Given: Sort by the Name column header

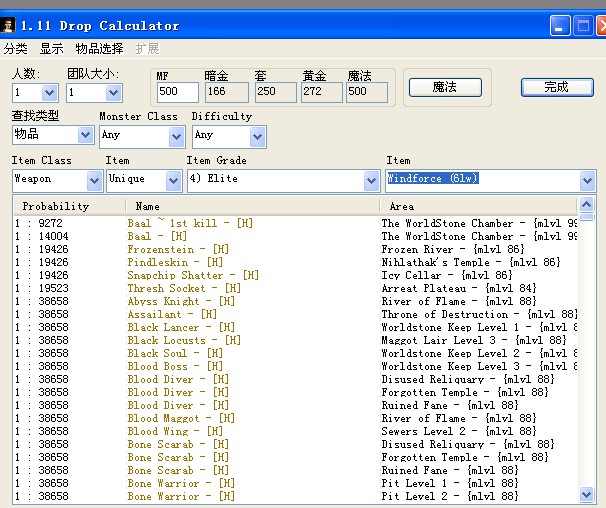Looking at the screenshot, I should (252, 206).
